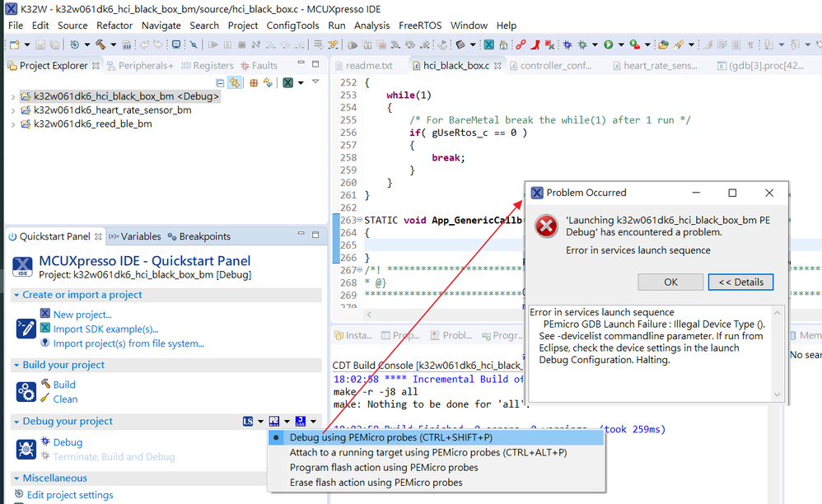Click the flash chip toolbar icon
This screenshot has height=504, width=822.
point(460,45)
